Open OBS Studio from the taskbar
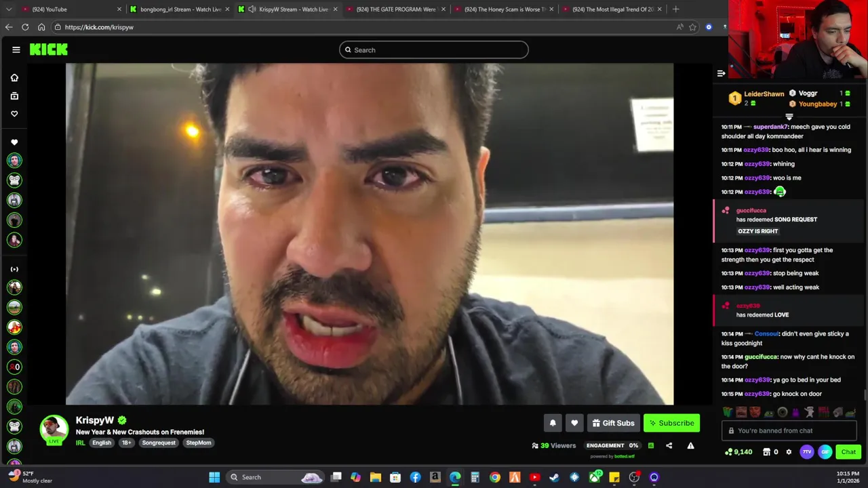The height and width of the screenshot is (488, 868). (x=634, y=477)
